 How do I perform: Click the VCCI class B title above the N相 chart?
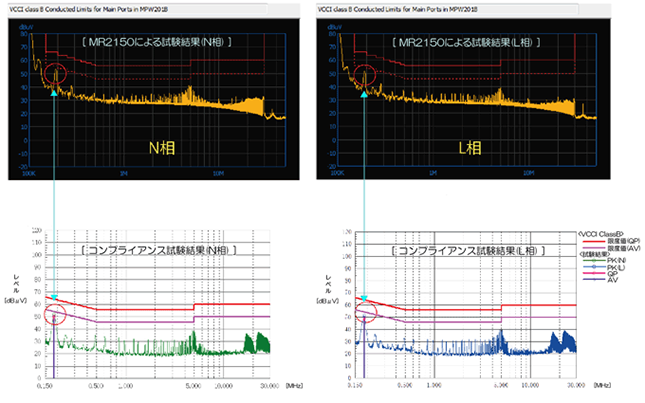coord(88,9)
